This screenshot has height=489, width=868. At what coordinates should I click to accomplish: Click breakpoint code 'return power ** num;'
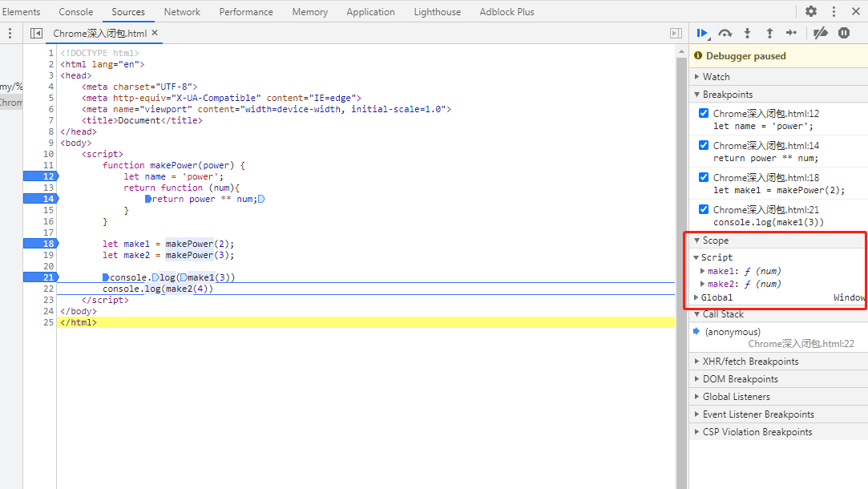765,159
